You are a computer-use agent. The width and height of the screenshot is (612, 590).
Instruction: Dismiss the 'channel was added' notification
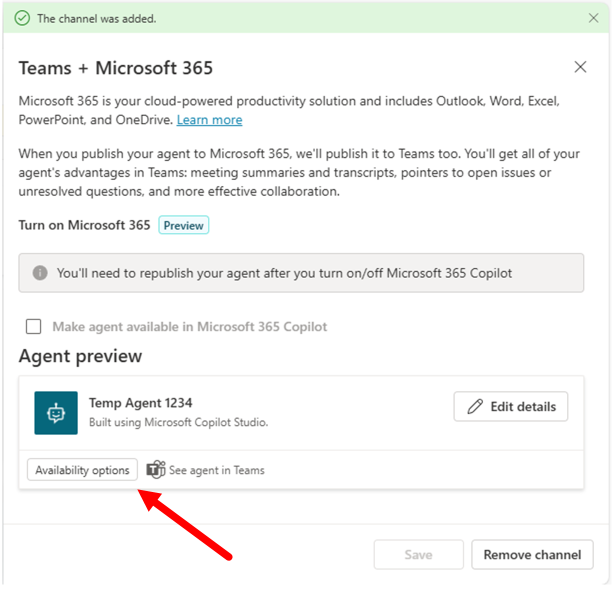(x=593, y=18)
